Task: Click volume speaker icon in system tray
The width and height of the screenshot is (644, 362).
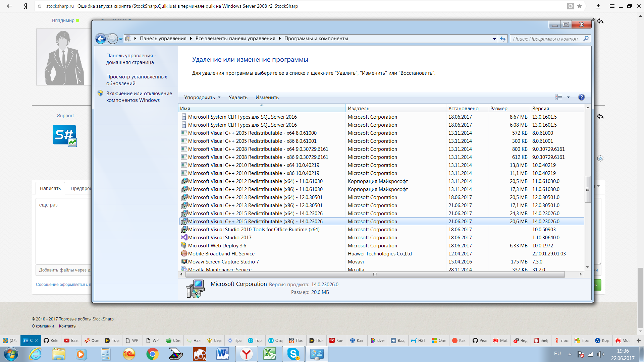Action: click(600, 354)
